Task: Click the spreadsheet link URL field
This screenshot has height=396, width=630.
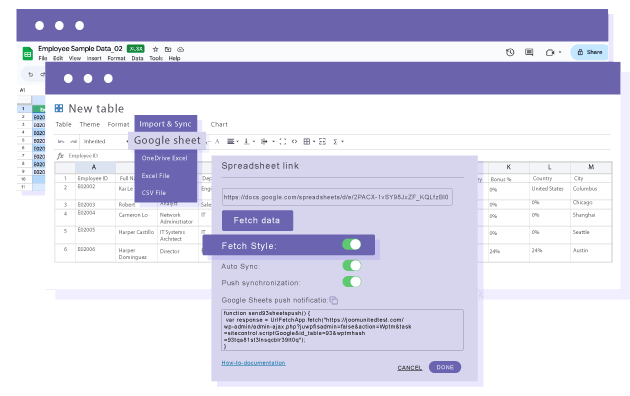Action: (337, 197)
